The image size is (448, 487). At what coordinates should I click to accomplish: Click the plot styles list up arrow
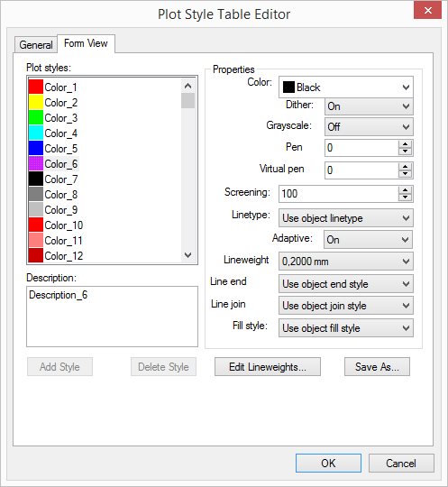pyautogui.click(x=187, y=86)
